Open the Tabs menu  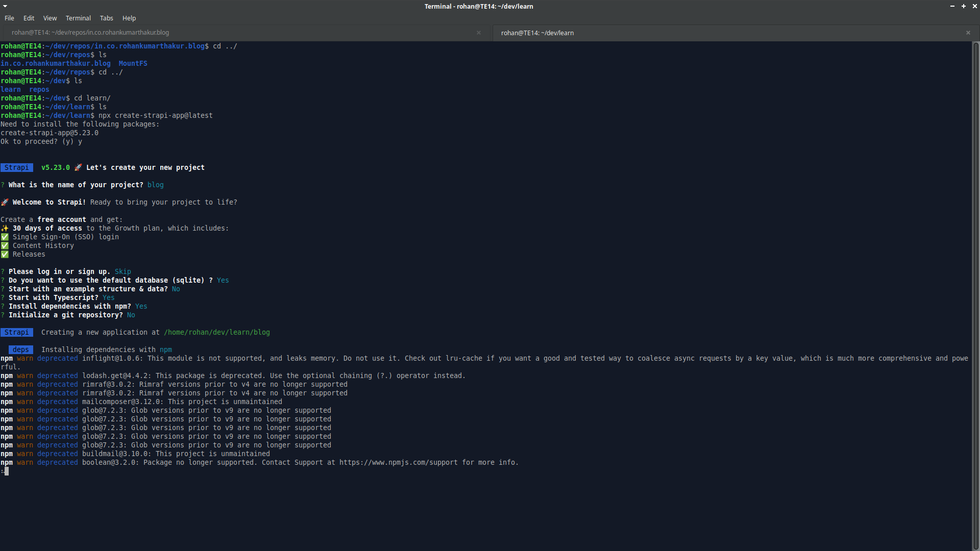(106, 18)
